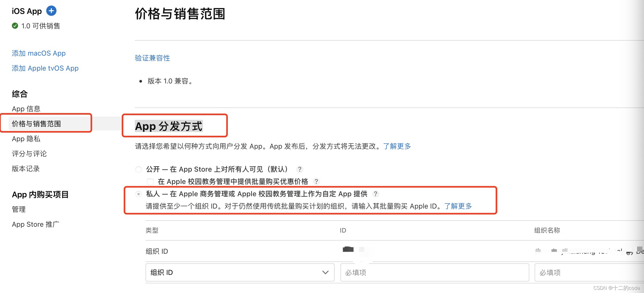Open 管理 under App 内购买项目
Screen dimensions: 644x293
19,209
